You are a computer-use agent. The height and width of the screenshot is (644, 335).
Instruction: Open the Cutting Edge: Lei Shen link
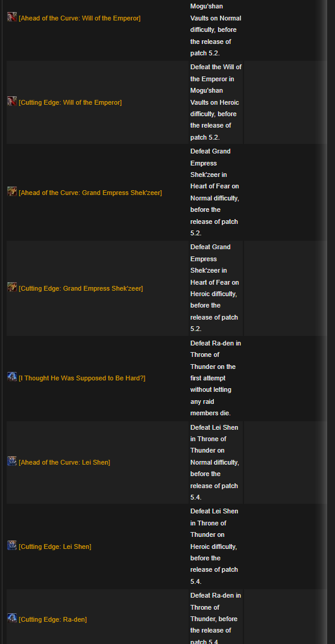pyautogui.click(x=55, y=546)
